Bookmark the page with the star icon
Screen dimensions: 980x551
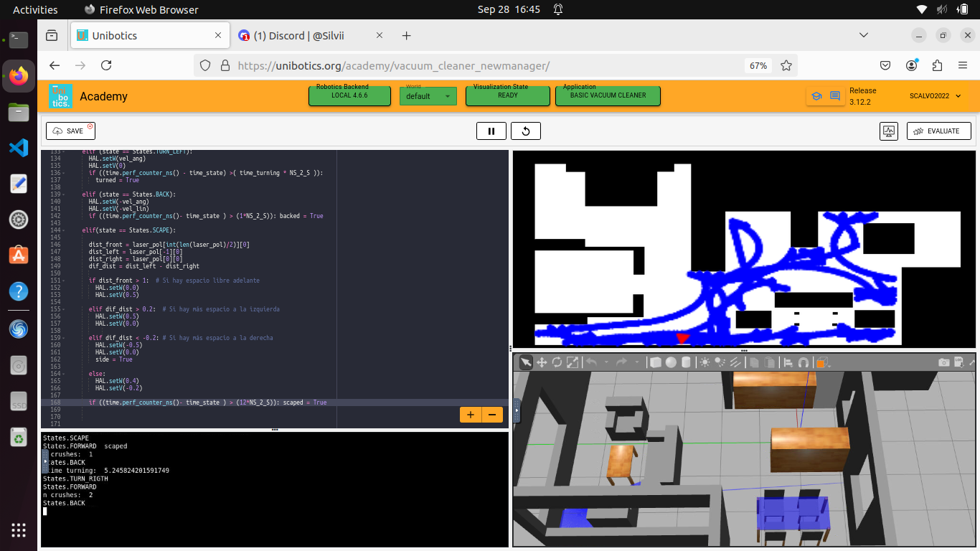(786, 65)
